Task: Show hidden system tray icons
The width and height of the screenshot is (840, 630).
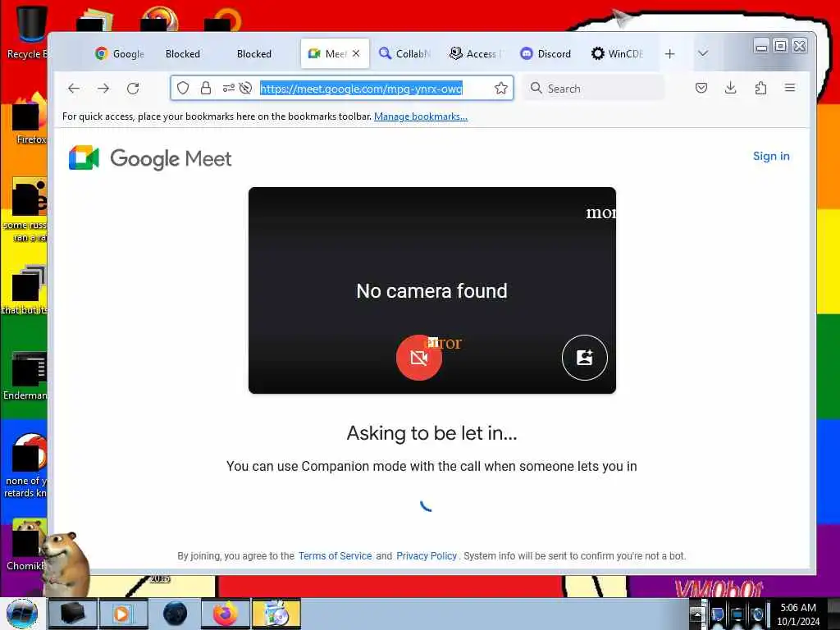Action: (x=696, y=614)
